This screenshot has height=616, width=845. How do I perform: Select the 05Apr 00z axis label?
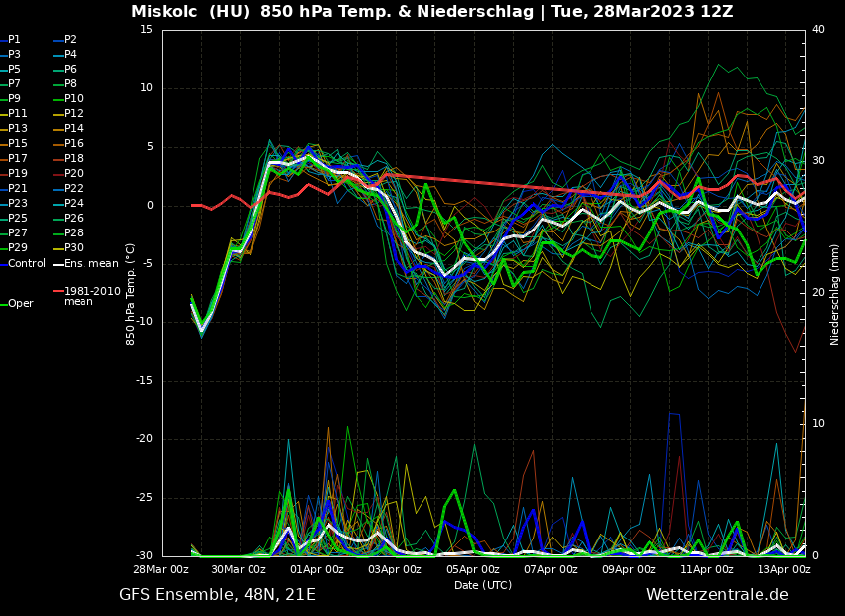pos(473,570)
